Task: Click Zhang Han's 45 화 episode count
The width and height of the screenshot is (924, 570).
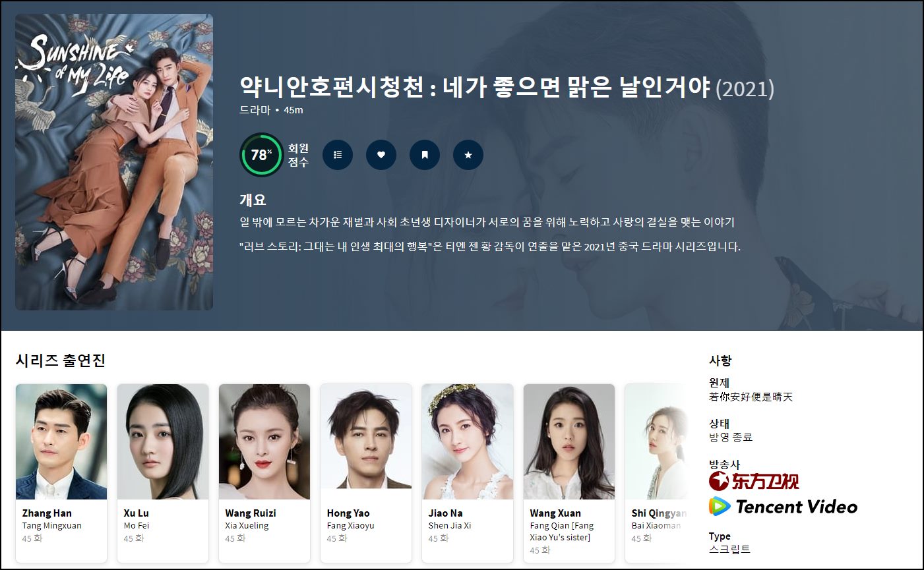Action: coord(32,538)
